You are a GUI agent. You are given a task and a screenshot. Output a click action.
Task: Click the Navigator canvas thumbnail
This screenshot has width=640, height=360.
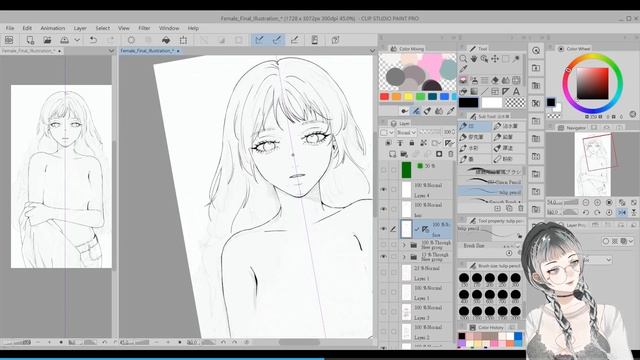pyautogui.click(x=593, y=164)
